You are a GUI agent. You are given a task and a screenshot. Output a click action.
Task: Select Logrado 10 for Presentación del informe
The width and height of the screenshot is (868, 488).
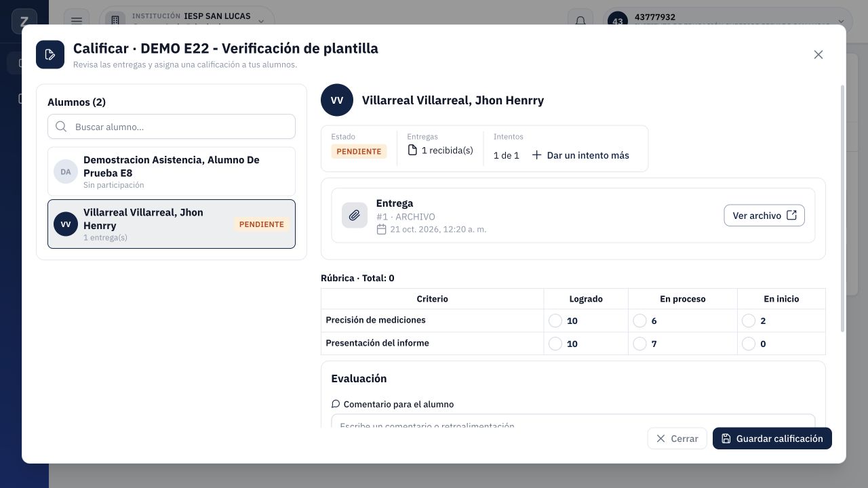click(x=555, y=344)
